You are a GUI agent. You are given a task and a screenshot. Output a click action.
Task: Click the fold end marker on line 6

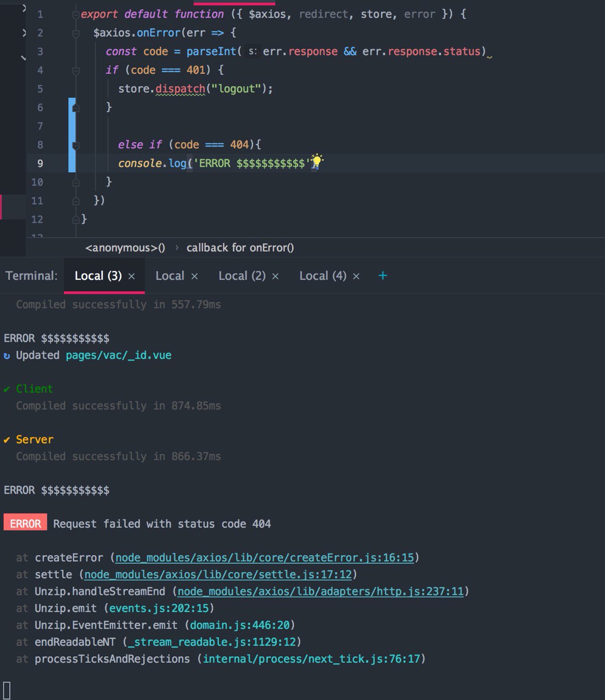tap(75, 108)
